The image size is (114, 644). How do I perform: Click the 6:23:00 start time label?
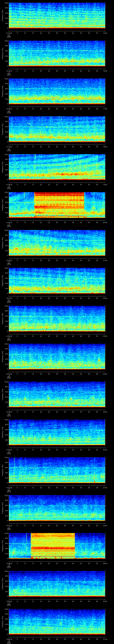pyautogui.click(x=9, y=374)
